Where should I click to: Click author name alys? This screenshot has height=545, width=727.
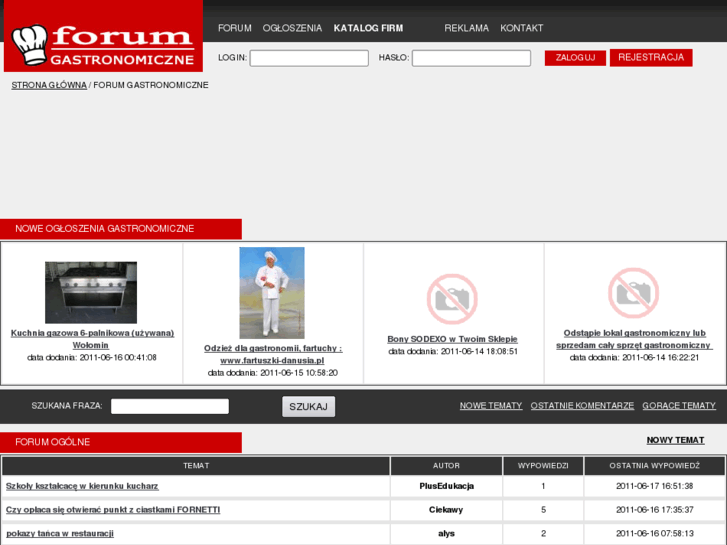click(x=446, y=533)
